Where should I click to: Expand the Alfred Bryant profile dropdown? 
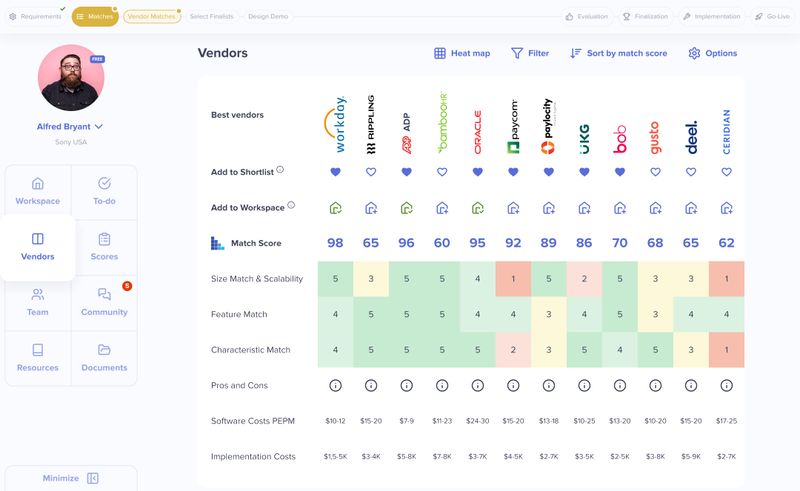tap(70, 127)
